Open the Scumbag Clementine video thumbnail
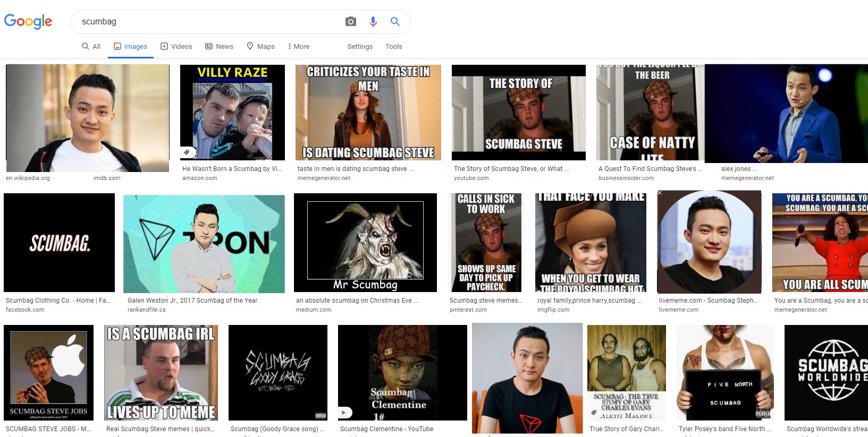868x437 pixels. click(402, 373)
